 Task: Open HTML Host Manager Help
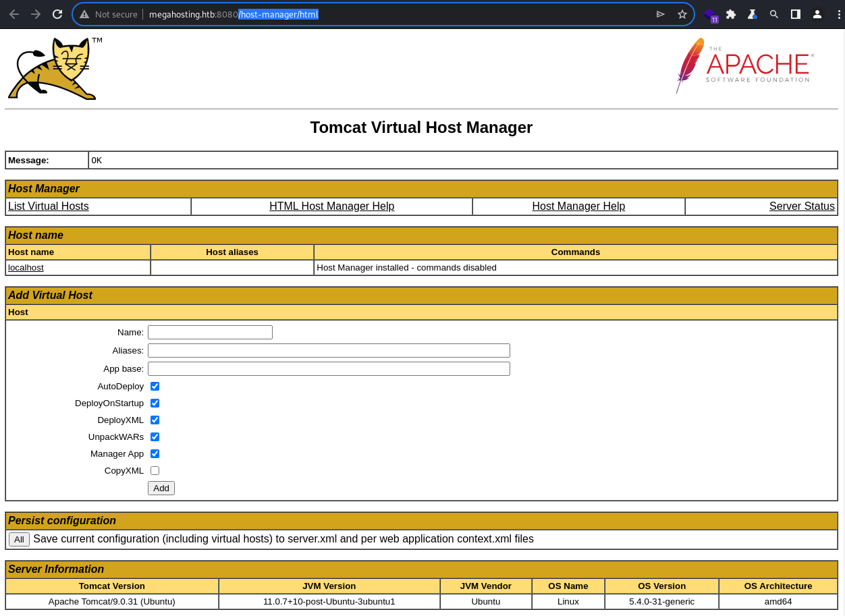(x=331, y=206)
